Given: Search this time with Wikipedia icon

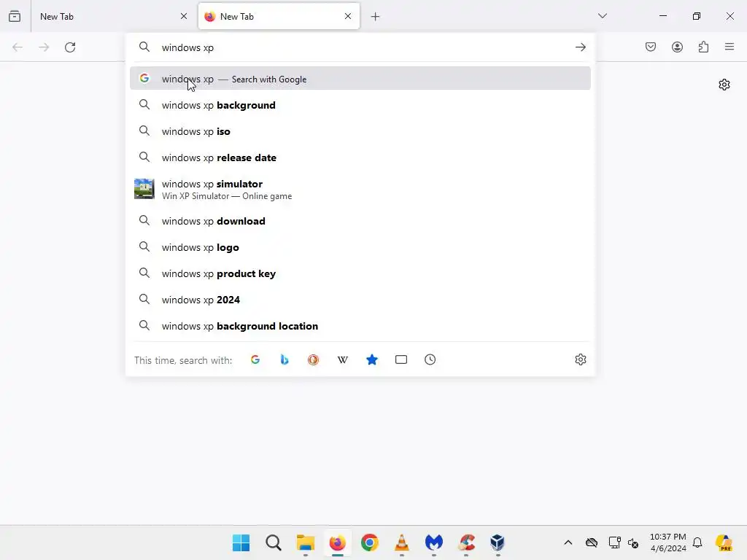Looking at the screenshot, I should point(343,359).
